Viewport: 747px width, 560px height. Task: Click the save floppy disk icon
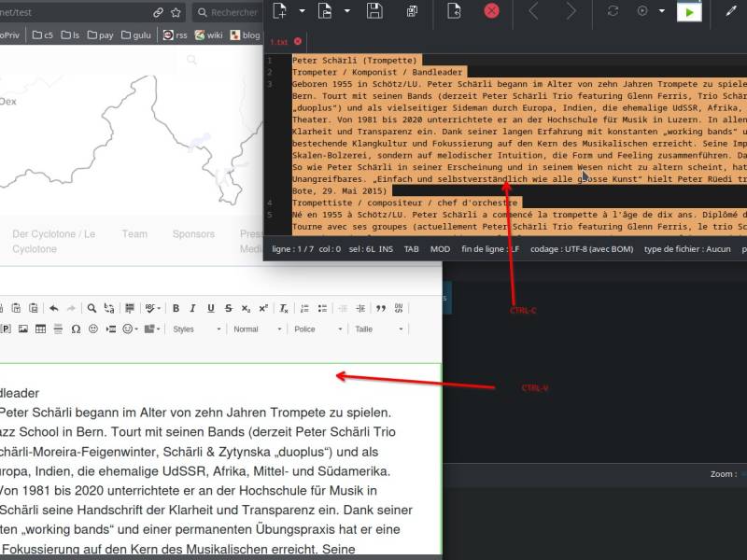(374, 11)
